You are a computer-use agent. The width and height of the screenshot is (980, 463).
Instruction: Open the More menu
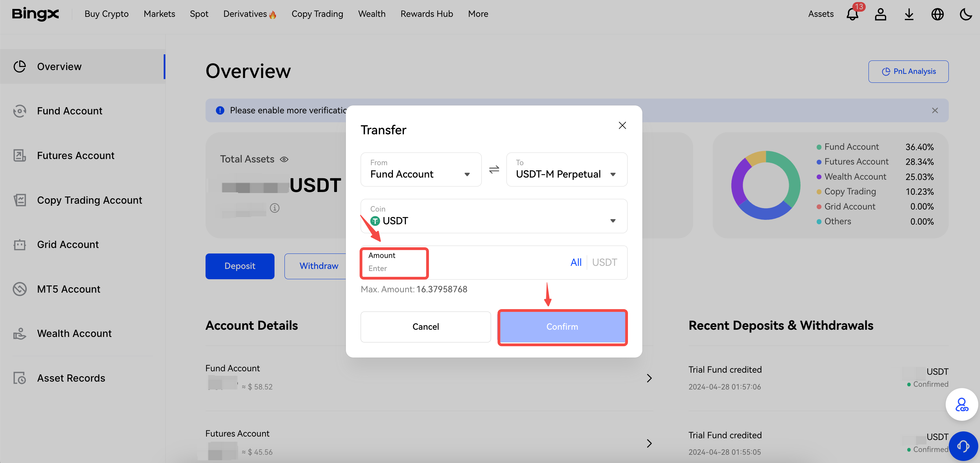(478, 14)
